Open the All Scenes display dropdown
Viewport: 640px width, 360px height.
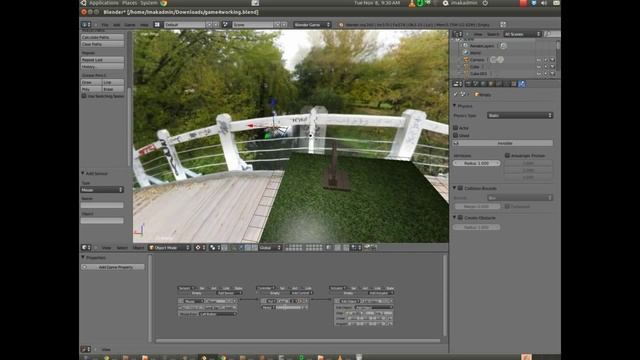522,34
